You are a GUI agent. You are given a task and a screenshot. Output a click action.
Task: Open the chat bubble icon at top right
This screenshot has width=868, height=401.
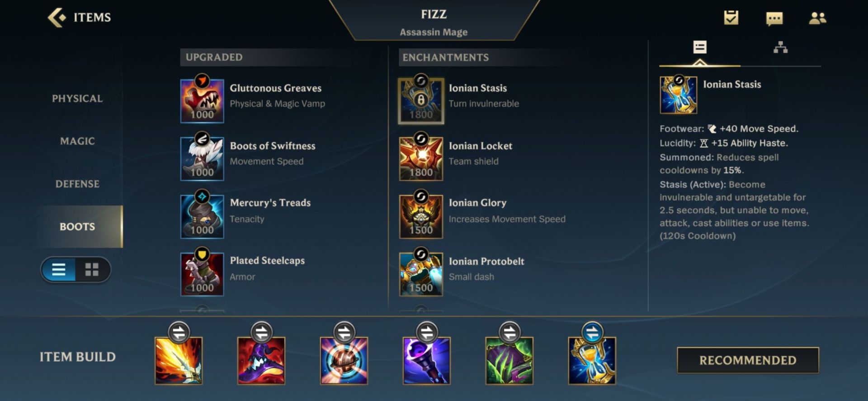point(774,19)
